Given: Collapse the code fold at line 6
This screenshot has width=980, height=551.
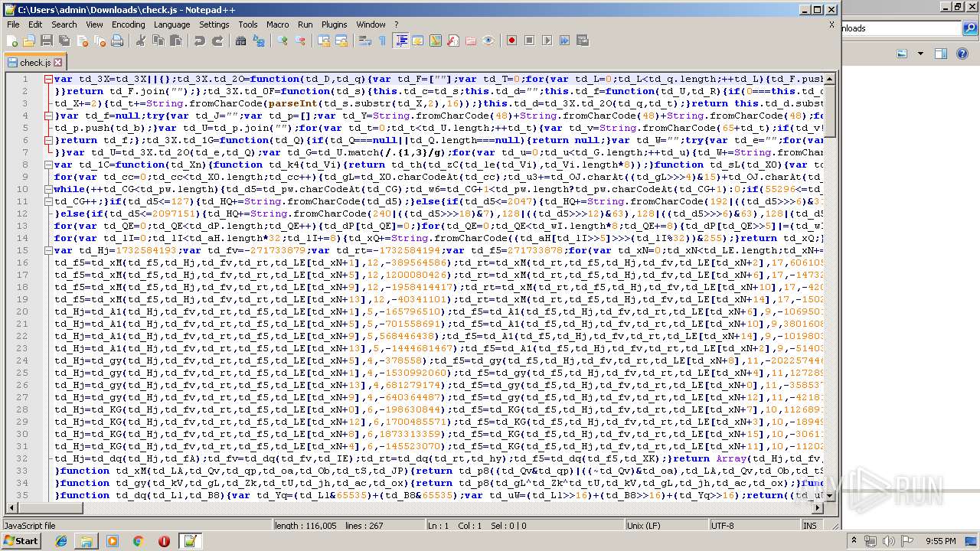Looking at the screenshot, I should pyautogui.click(x=48, y=140).
